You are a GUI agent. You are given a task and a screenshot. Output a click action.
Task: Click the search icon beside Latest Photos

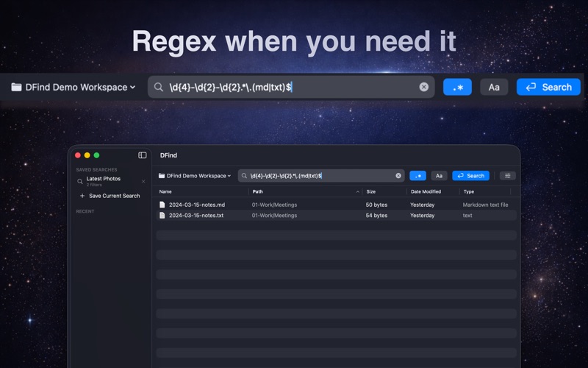(80, 181)
